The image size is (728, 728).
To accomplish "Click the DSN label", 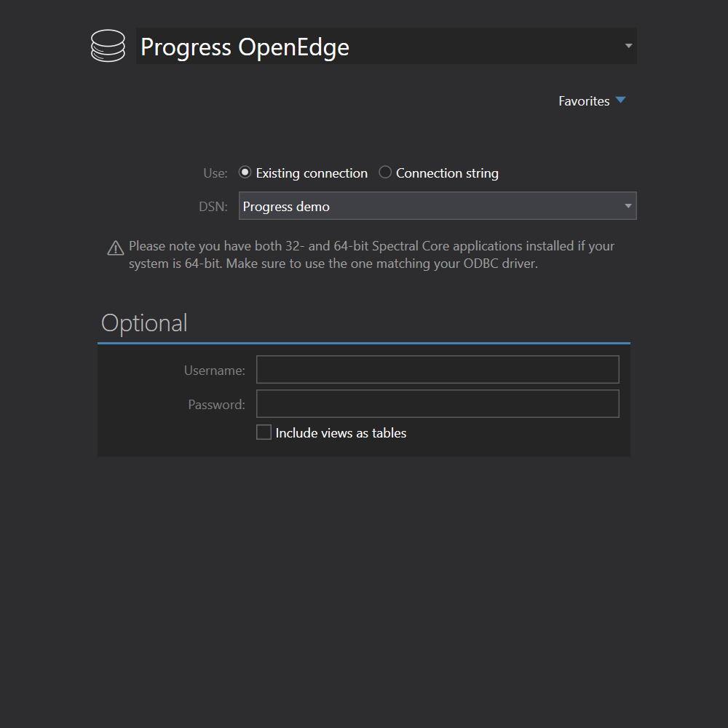I will [x=213, y=207].
